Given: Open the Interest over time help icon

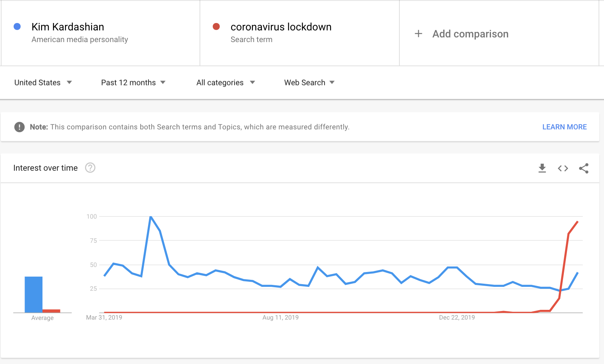Looking at the screenshot, I should pos(90,168).
